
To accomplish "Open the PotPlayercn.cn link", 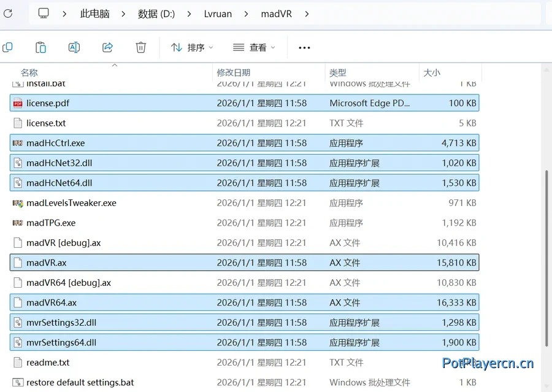I will [488, 363].
